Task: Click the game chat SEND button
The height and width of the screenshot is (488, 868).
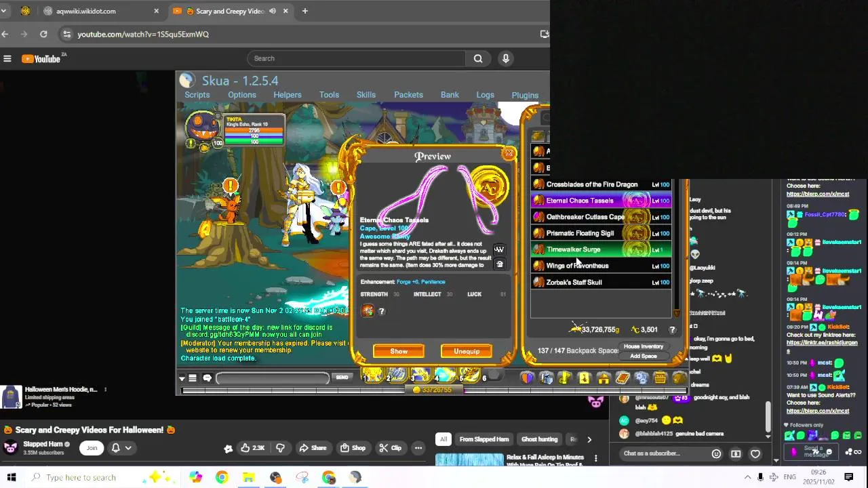Action: tap(342, 378)
